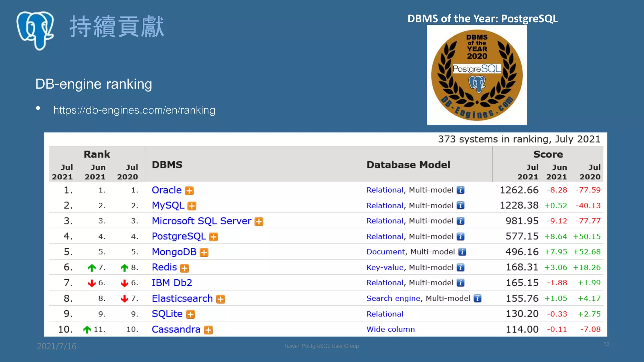Click the Relational link in the Oracle row

pos(385,190)
